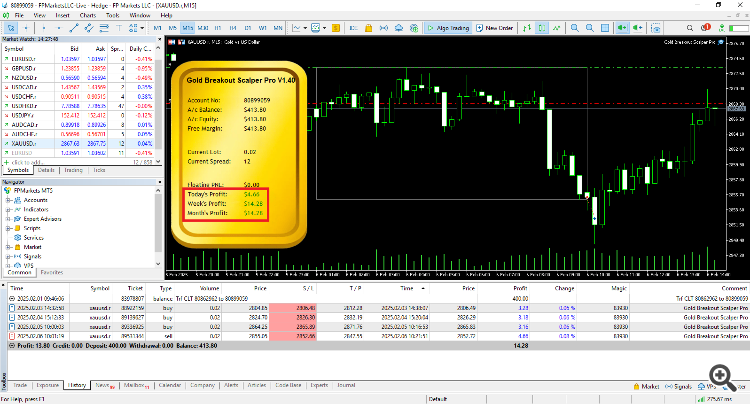750x404 pixels.
Task: Expand the Indicators tree node
Action: 8,209
